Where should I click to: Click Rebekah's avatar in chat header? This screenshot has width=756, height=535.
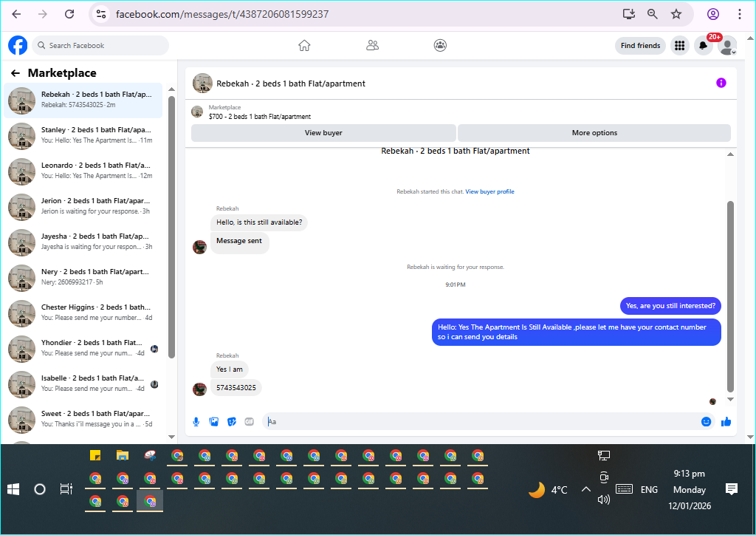pos(202,83)
